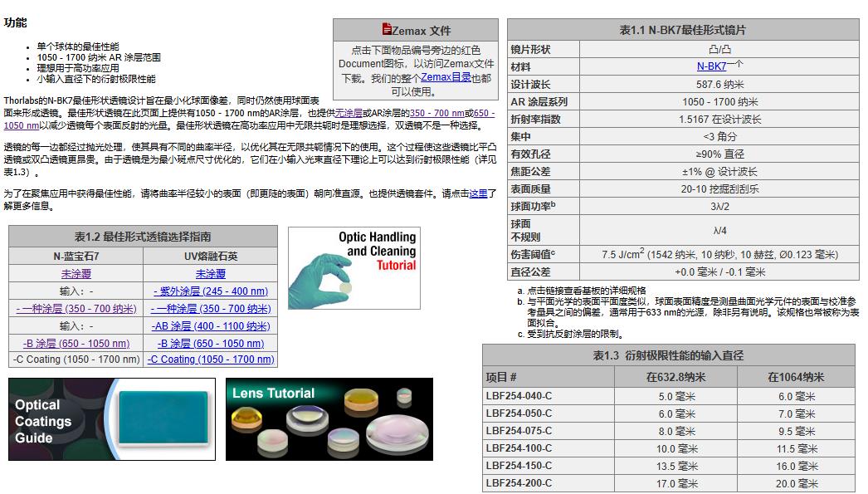The image size is (868, 494).
Task: Open the Optical Coatings Guide banner
Action: [x=112, y=419]
